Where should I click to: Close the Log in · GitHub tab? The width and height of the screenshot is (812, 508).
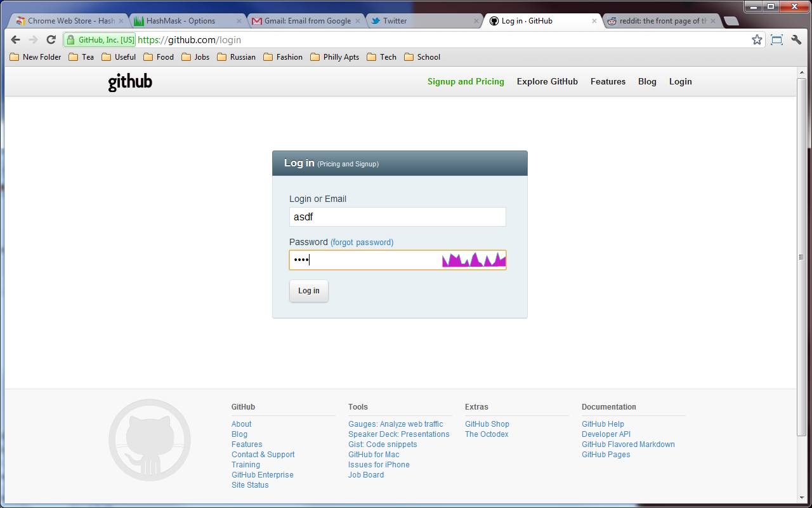(594, 21)
